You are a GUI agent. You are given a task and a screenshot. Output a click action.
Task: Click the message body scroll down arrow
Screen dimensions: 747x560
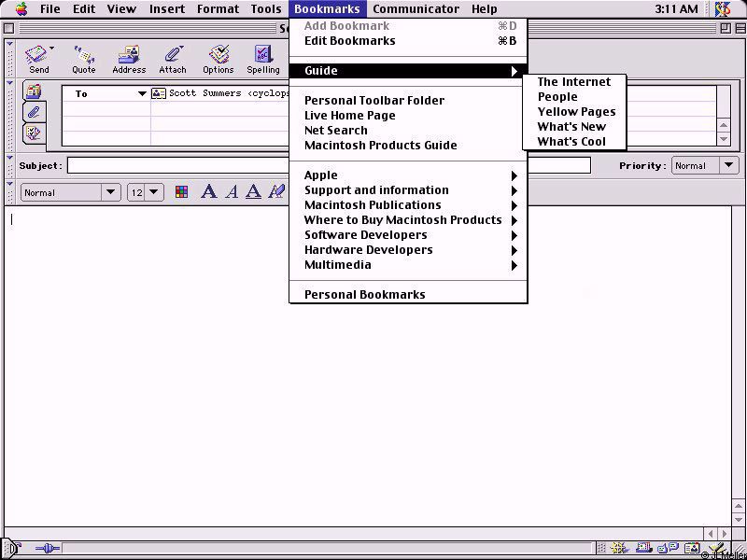point(739,519)
